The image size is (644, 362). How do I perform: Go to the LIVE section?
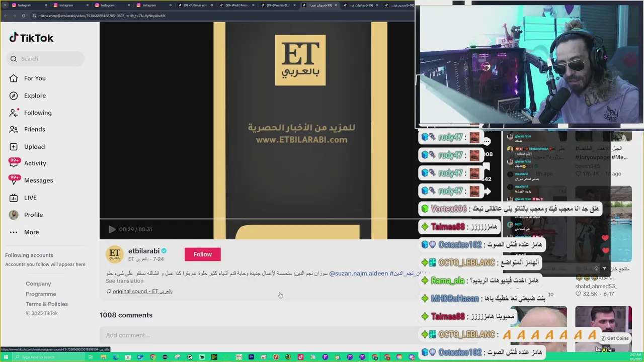[x=30, y=198]
